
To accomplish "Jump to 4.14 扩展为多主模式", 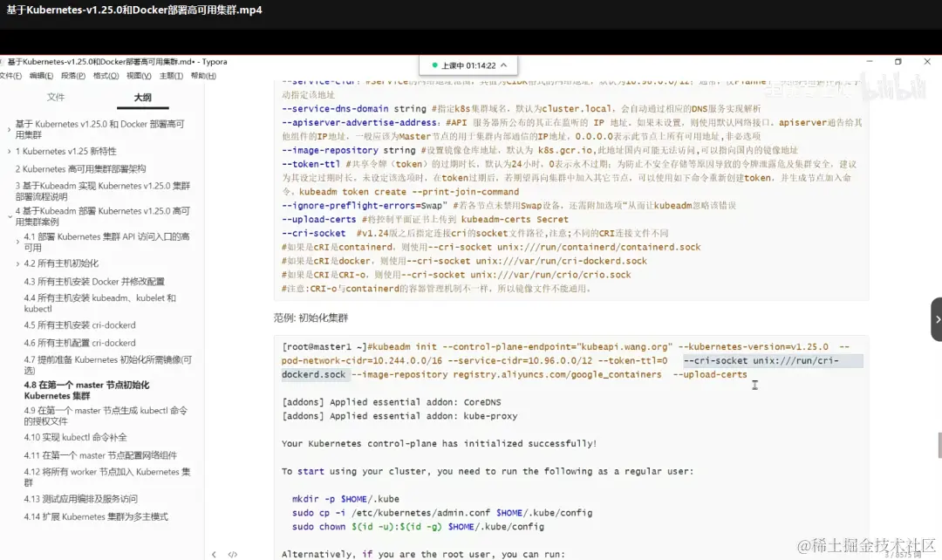I will [96, 516].
